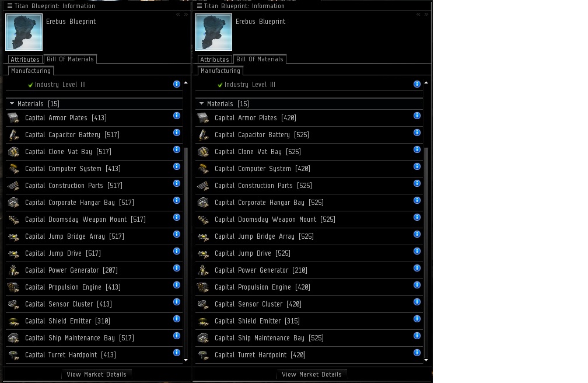588x383 pixels.
Task: Click right window vertical scrollbar thumb
Action: click(x=426, y=252)
